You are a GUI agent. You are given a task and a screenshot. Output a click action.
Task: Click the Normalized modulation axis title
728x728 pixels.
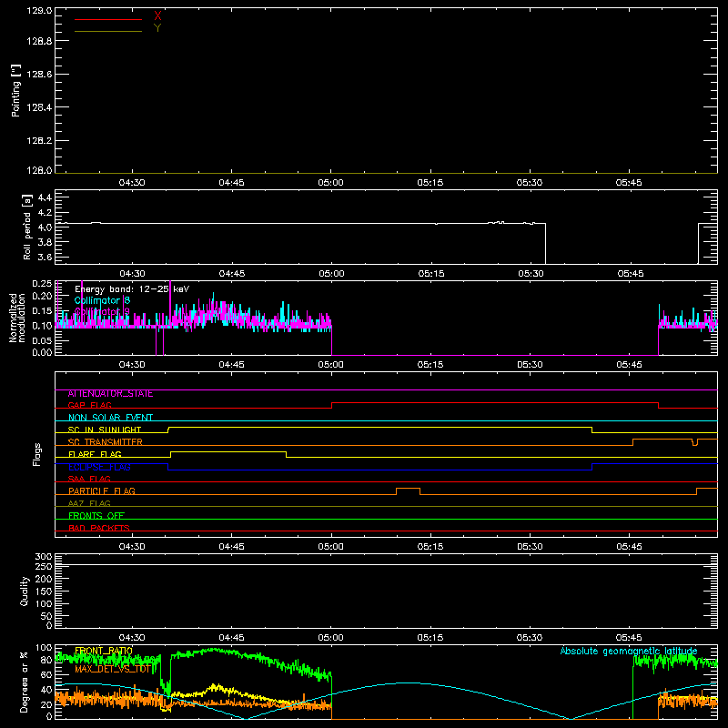[17, 318]
